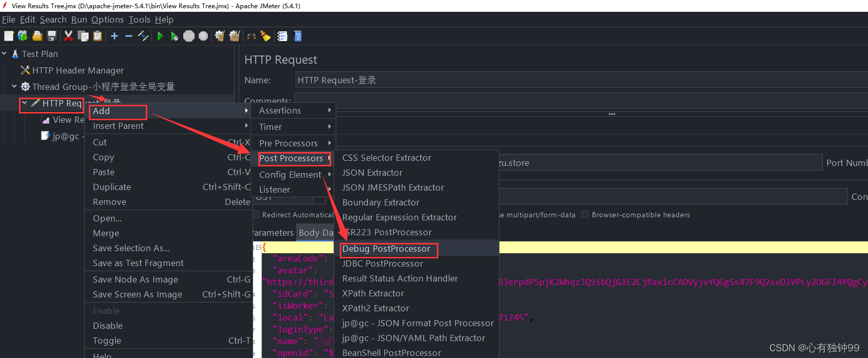Click the Search binoculars toolbar icon
The image size is (868, 358).
252,36
